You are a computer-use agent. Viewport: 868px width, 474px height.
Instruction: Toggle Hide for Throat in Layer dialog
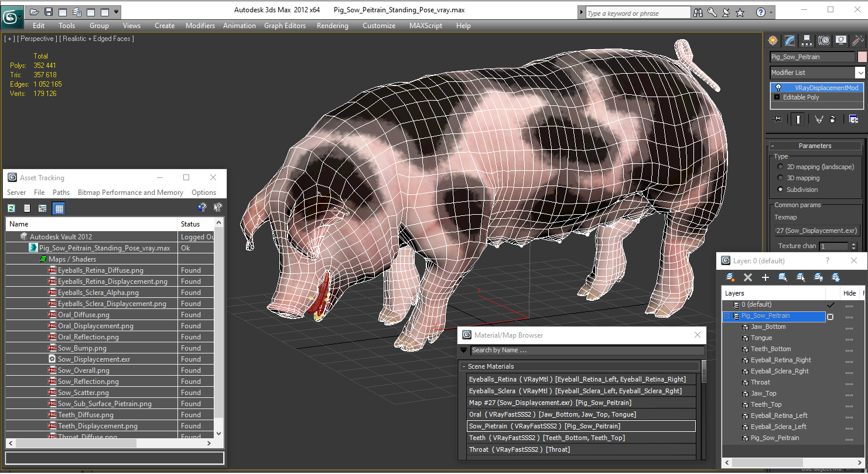(849, 383)
